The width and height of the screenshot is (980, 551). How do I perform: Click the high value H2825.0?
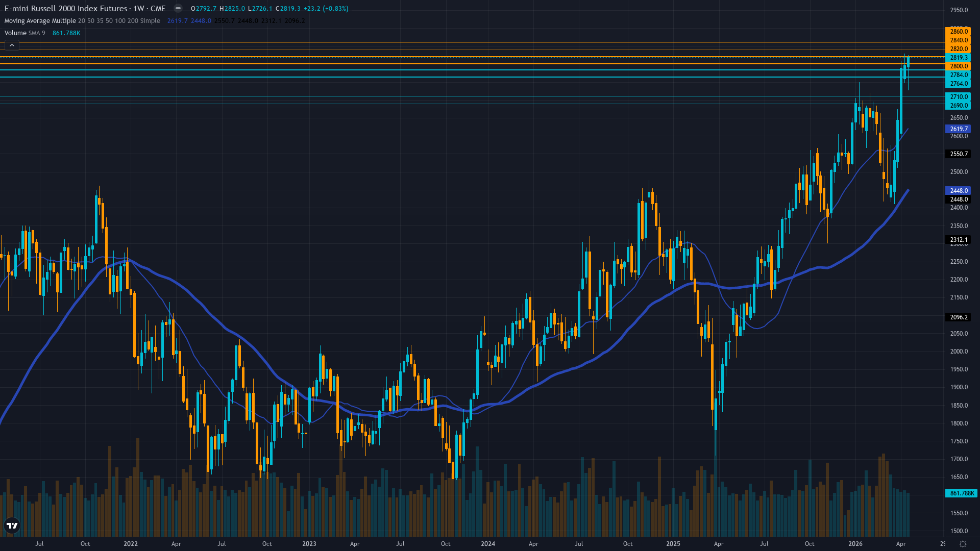[232, 8]
